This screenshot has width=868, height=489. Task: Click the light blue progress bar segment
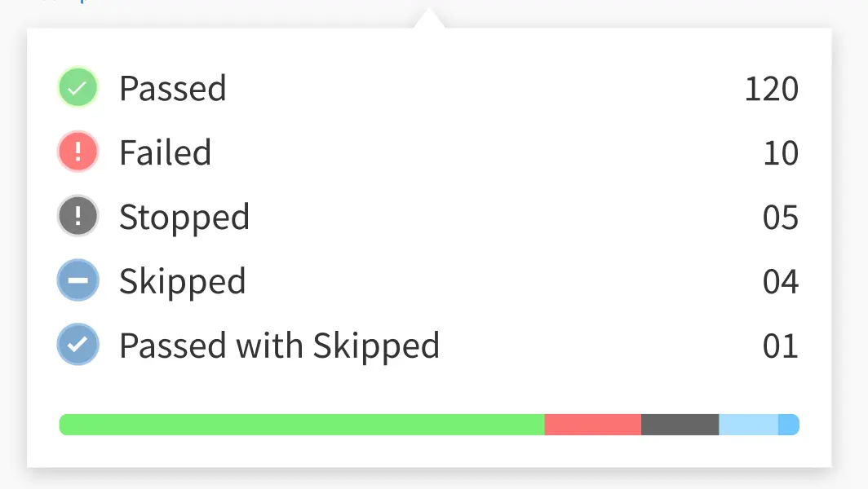tap(748, 425)
